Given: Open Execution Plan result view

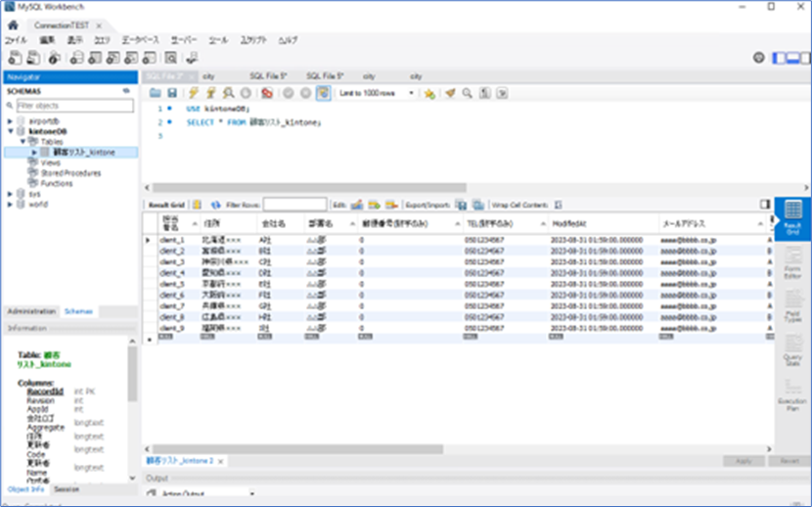Looking at the screenshot, I should coord(792,394).
